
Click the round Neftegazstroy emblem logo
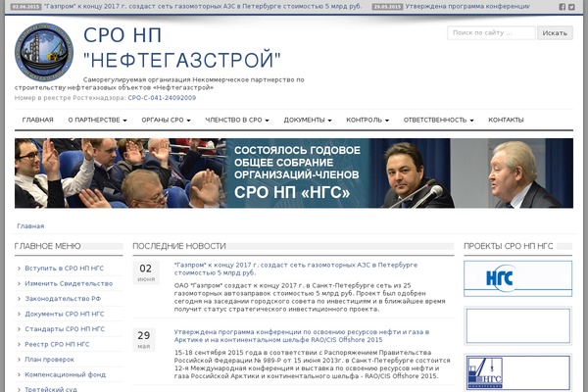(44, 52)
